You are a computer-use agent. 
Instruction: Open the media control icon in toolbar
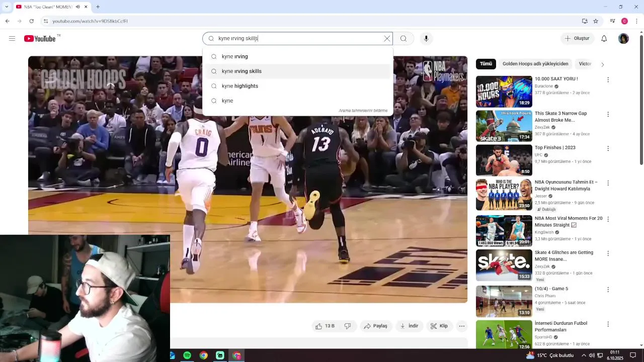point(612,21)
